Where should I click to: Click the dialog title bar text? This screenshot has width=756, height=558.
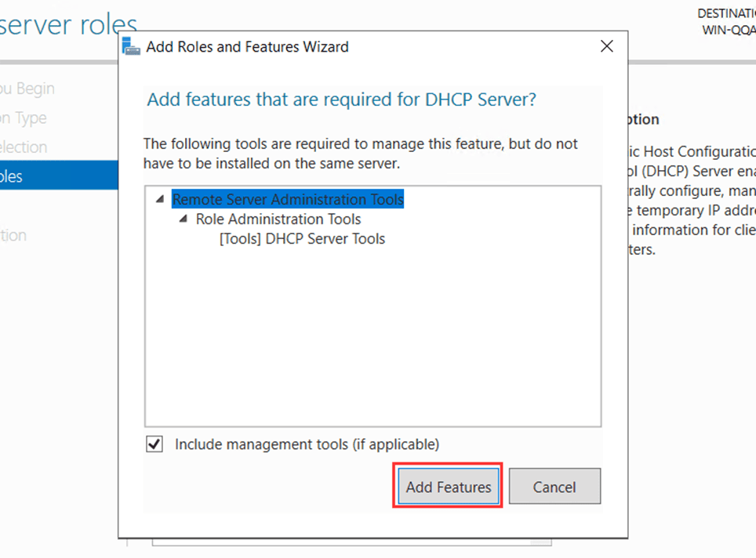click(246, 46)
